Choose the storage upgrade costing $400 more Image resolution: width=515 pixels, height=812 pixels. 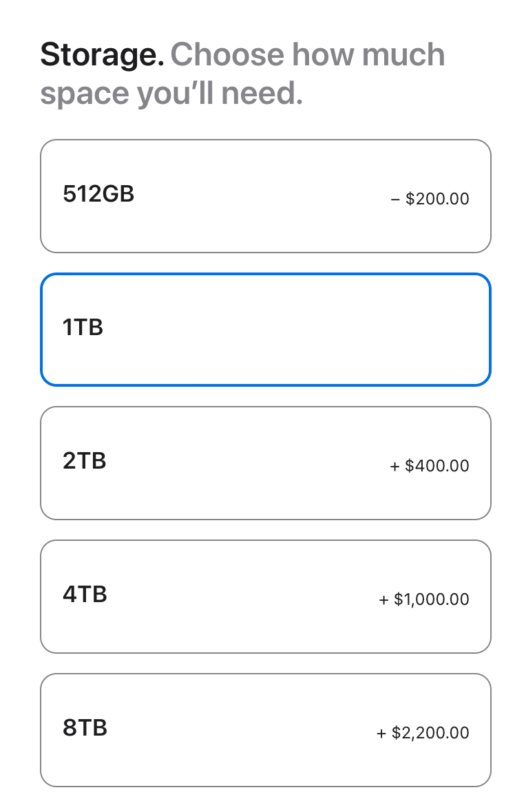[x=265, y=463]
